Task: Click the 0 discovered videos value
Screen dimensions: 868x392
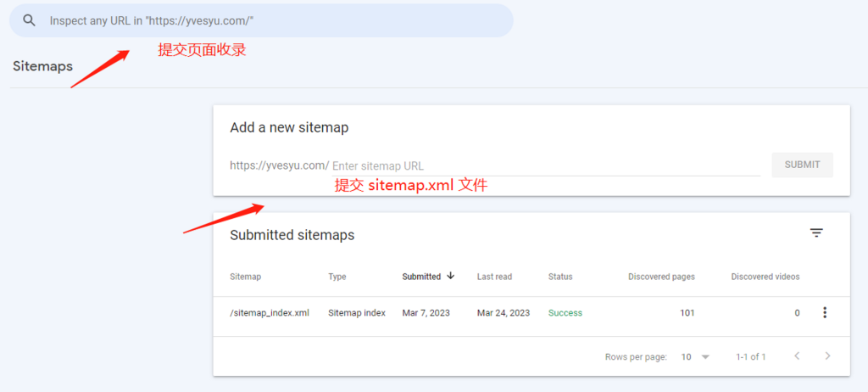Action: pyautogui.click(x=797, y=313)
